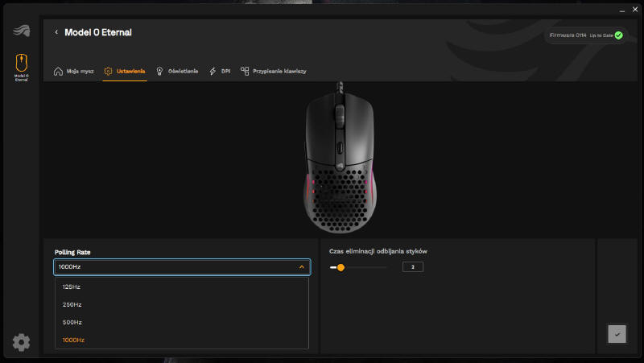Go back using the arrow beside Model O Eternal
Viewport: 644px width, 363px height.
(56, 32)
